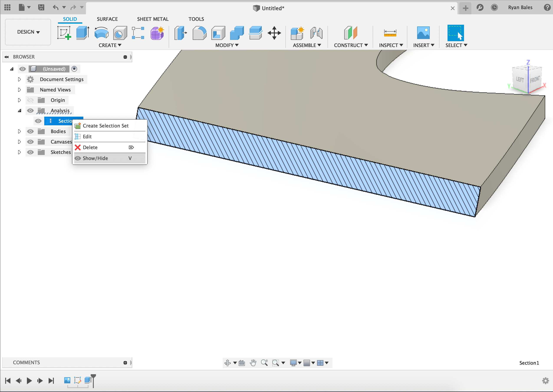Select the Move/Copy tool

pos(274,33)
